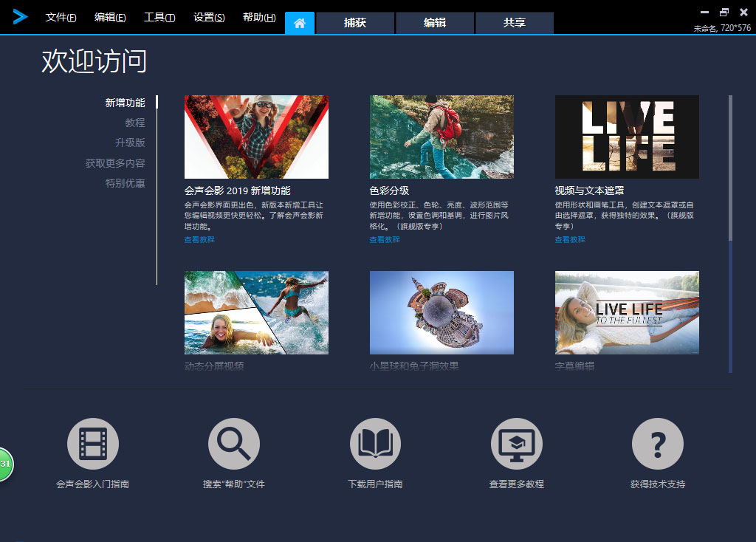Select 教程 in the sidebar
This screenshot has height=542, width=756.
pos(135,123)
